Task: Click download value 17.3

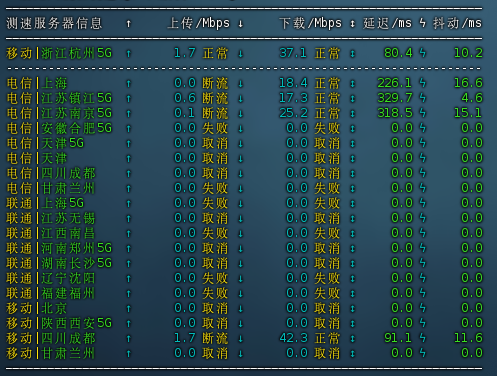Action: pyautogui.click(x=293, y=98)
